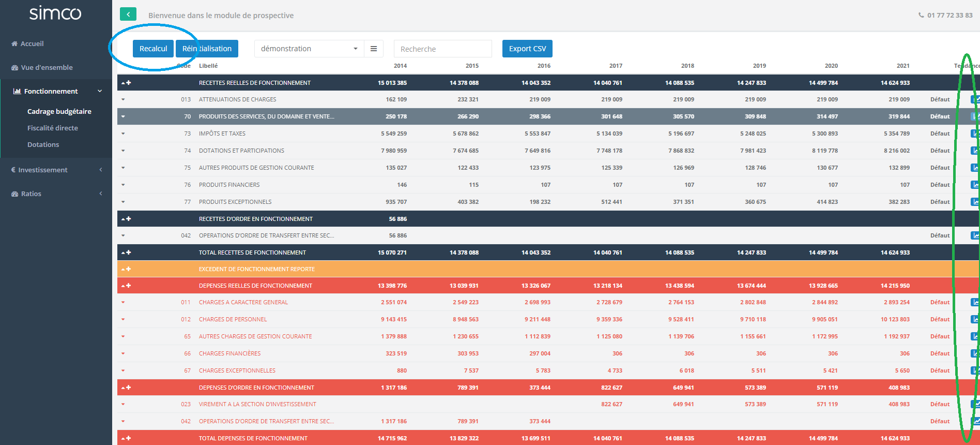This screenshot has width=980, height=445.
Task: Click the green back arrow button
Action: click(x=128, y=14)
